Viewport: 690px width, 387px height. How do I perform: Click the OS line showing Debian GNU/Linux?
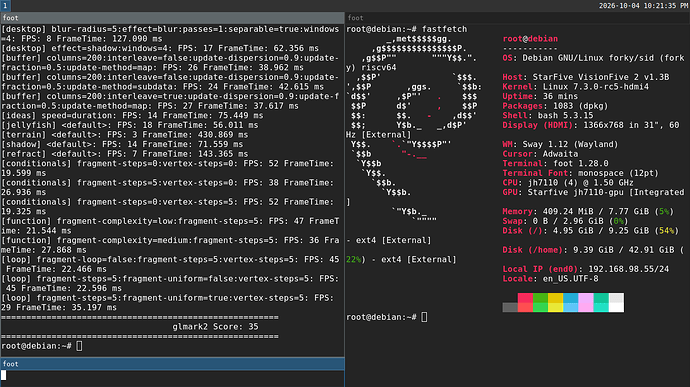593,58
